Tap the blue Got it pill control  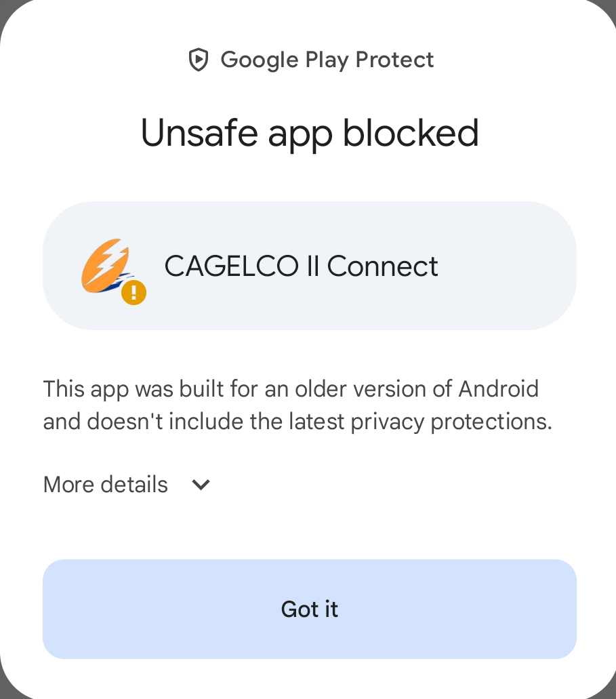309,608
